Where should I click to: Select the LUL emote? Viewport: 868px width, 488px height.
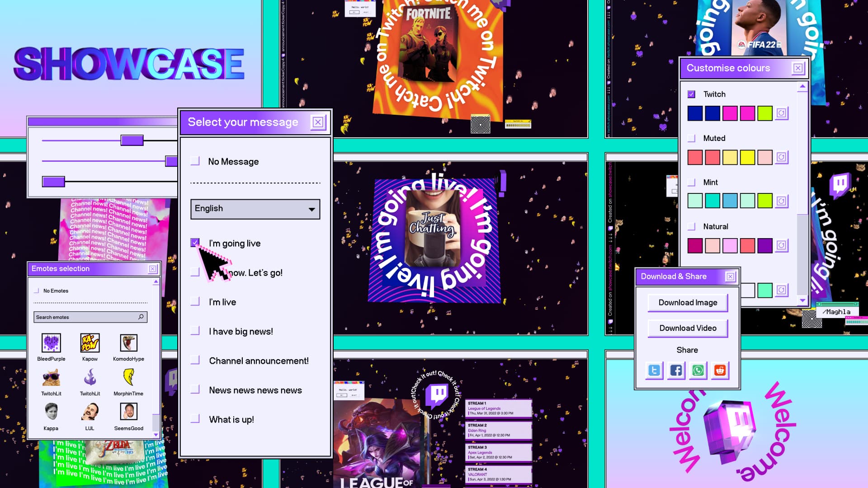point(90,412)
